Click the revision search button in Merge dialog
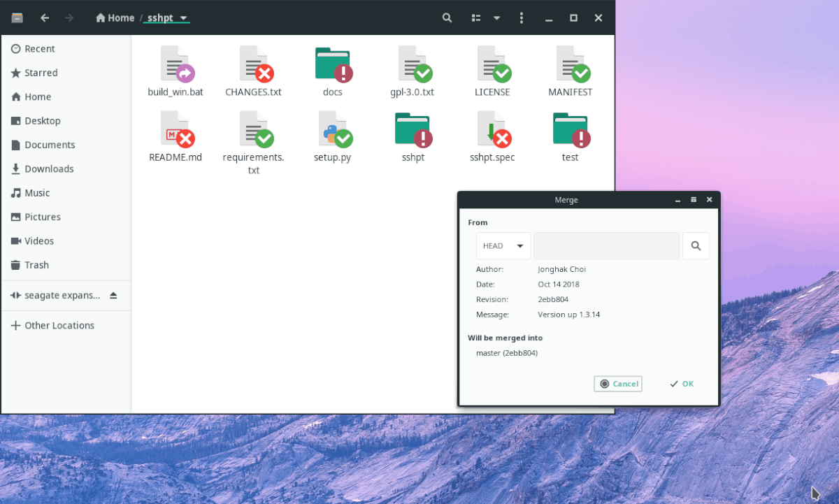 point(696,246)
